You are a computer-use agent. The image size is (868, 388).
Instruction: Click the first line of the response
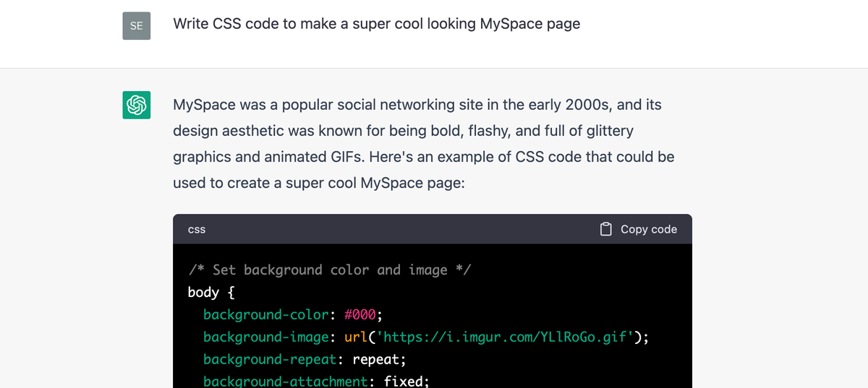pyautogui.click(x=417, y=105)
